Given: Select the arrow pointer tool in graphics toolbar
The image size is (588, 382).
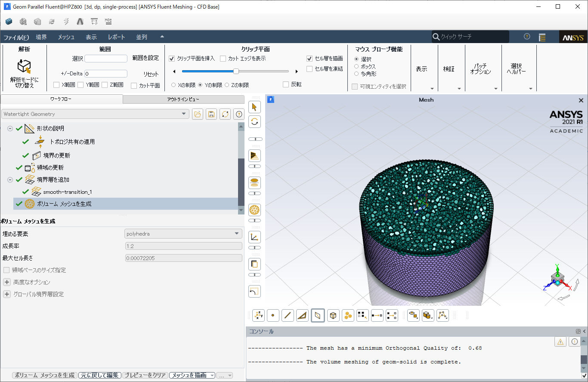Looking at the screenshot, I should tap(255, 107).
